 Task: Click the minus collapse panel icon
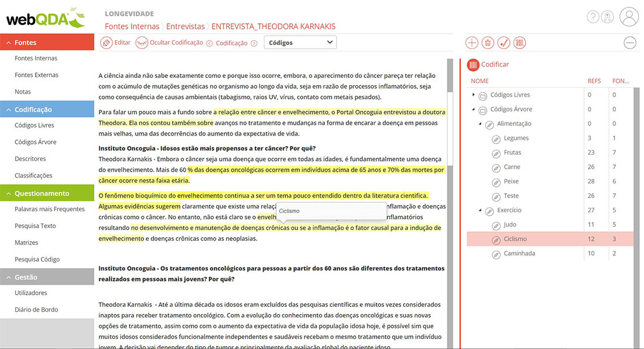(x=630, y=43)
